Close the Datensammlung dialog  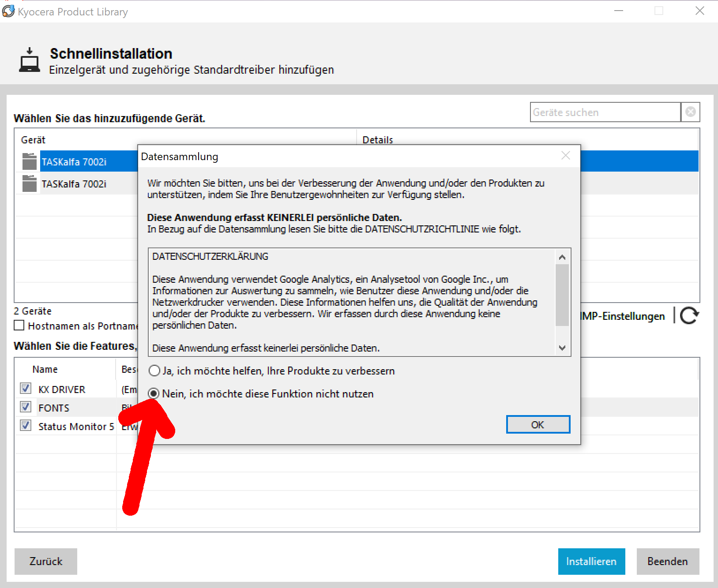pos(566,156)
